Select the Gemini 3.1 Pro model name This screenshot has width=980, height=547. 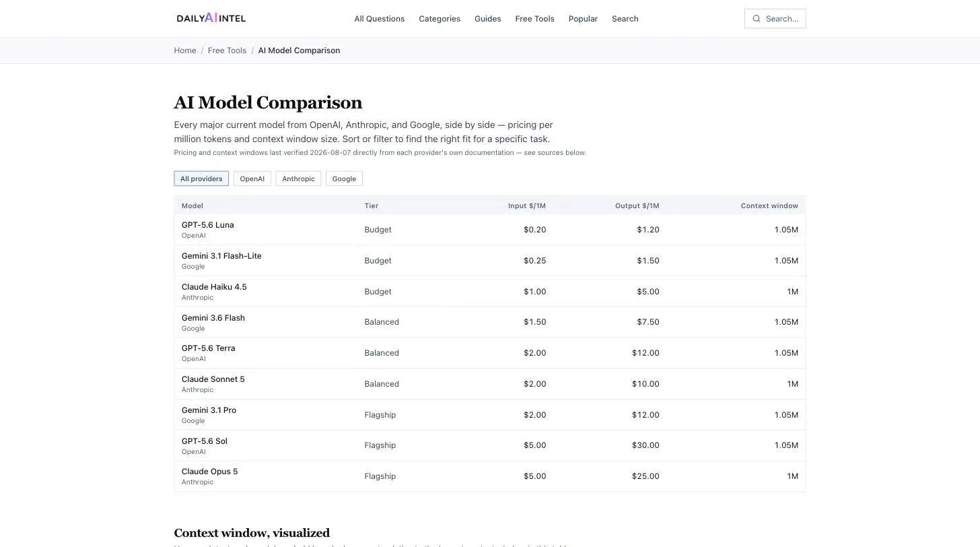coord(209,410)
